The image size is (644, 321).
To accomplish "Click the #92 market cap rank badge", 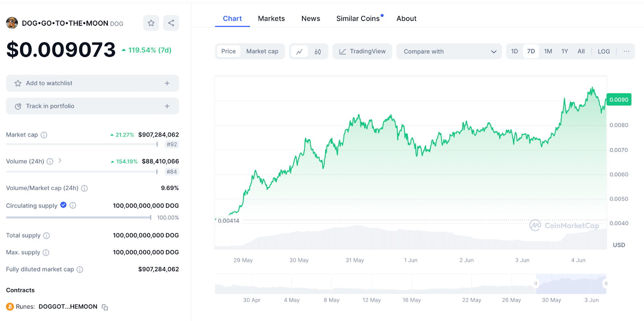I will (x=172, y=144).
